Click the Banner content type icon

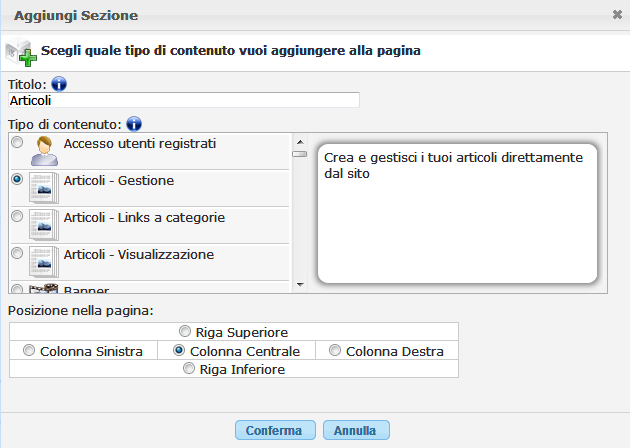pos(43,290)
